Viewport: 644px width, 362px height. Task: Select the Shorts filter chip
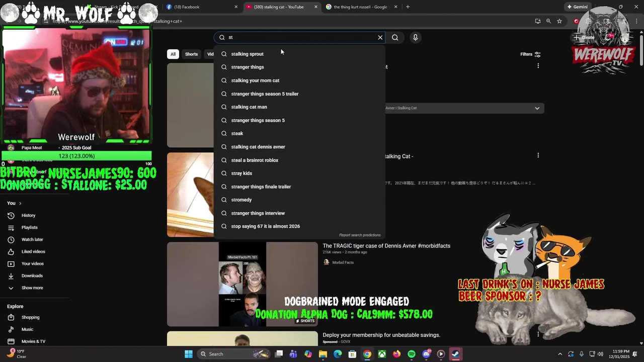click(x=191, y=54)
